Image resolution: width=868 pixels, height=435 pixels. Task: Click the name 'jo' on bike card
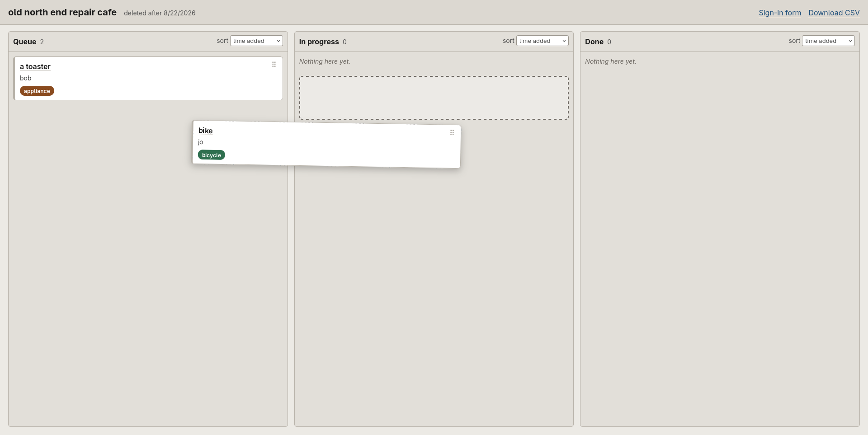point(201,142)
